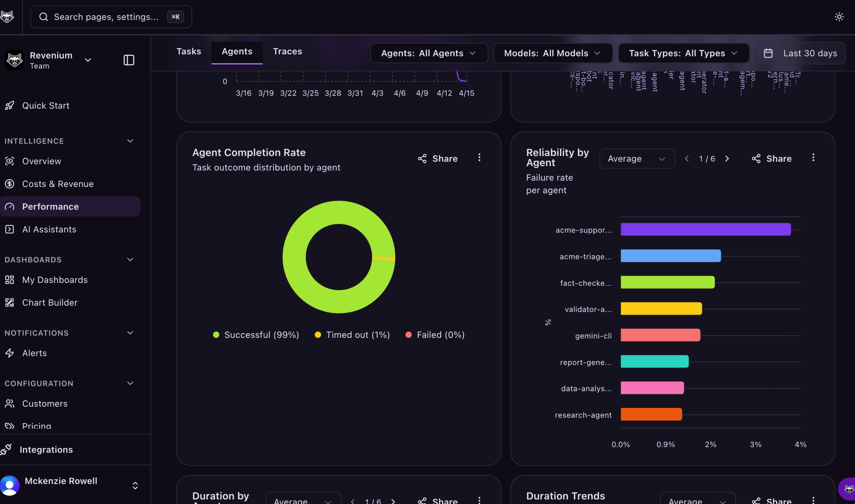Open the Agent Completion Rate three-dot menu
The height and width of the screenshot is (504, 855).
tap(479, 158)
